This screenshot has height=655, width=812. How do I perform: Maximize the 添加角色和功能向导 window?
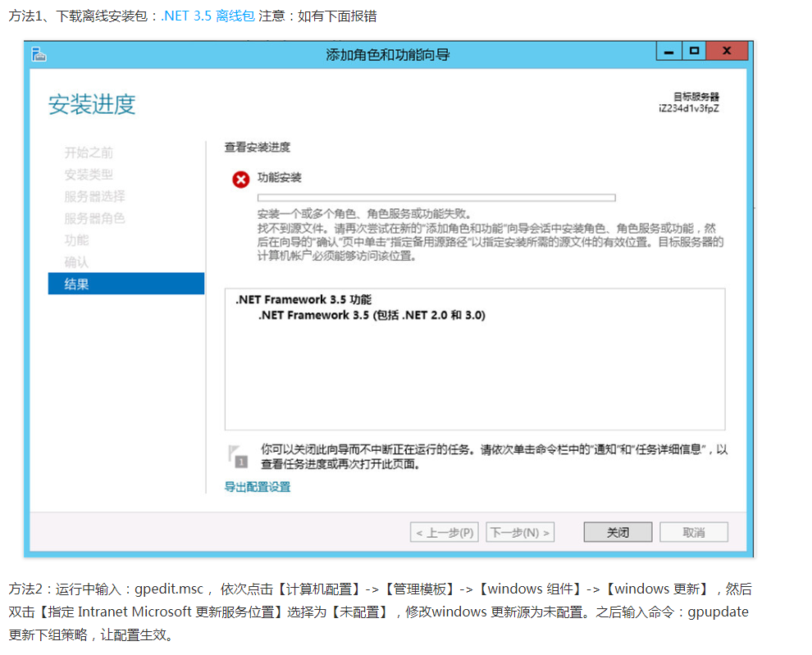[694, 51]
